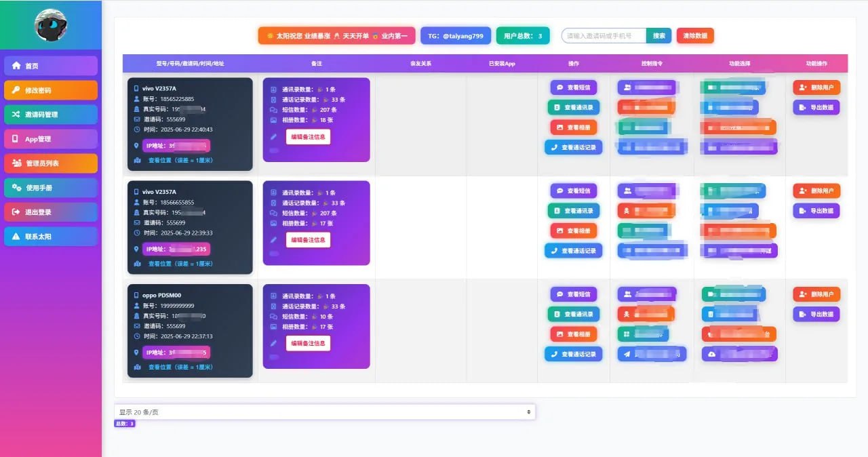
Task: Toggle the small switch in oppo PDSM00 notes card
Action: pyautogui.click(x=274, y=357)
